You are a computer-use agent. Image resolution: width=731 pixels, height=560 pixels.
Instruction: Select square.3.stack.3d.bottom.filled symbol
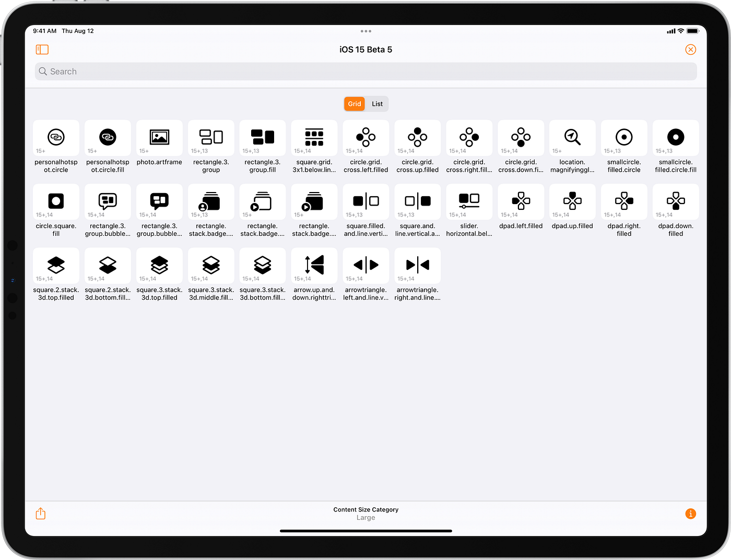263,266
